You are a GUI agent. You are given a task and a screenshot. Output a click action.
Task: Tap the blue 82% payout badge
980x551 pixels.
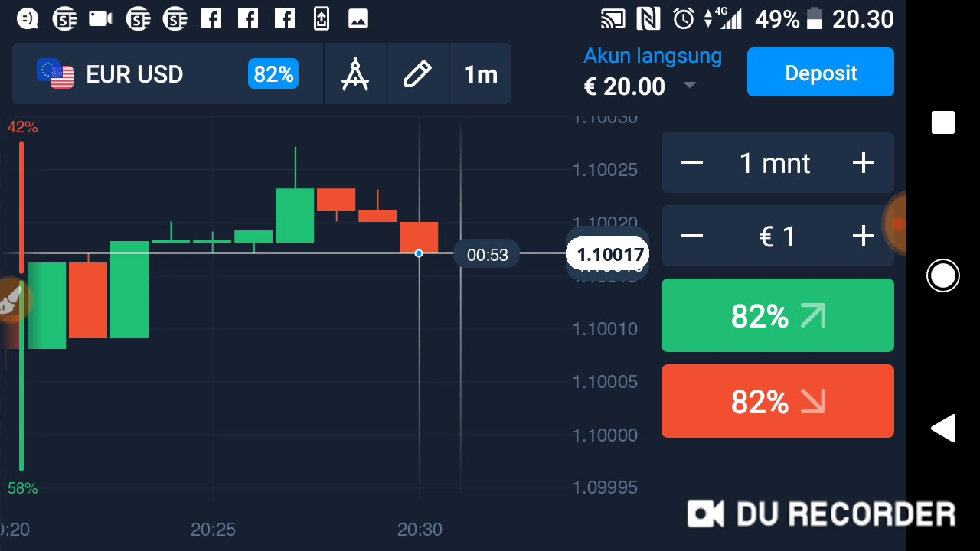(x=273, y=74)
